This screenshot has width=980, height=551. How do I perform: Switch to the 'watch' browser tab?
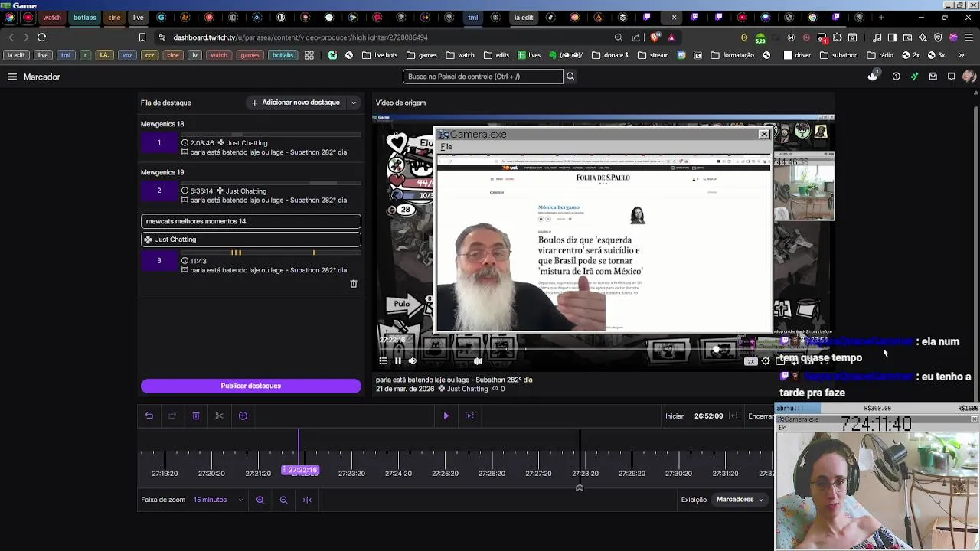(52, 18)
